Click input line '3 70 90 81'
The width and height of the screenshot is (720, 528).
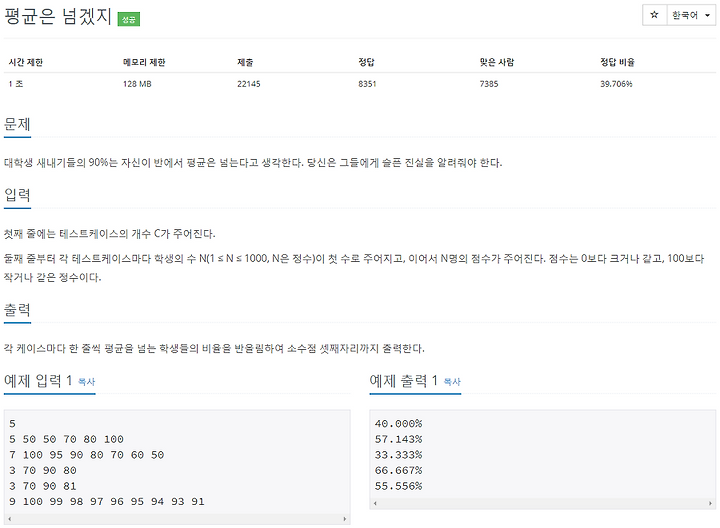pyautogui.click(x=43, y=486)
